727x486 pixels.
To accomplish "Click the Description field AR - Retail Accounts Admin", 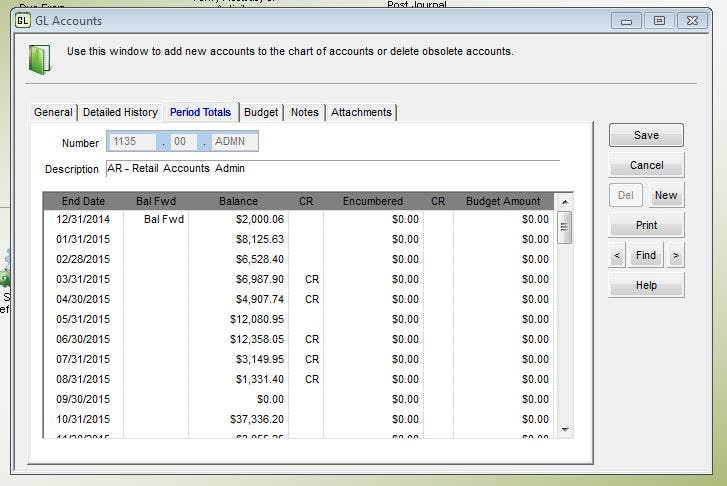I will point(333,168).
